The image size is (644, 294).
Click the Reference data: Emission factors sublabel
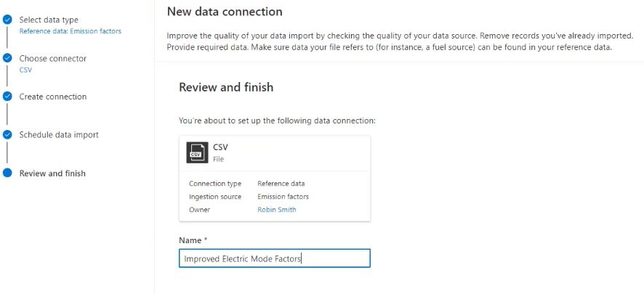point(70,31)
